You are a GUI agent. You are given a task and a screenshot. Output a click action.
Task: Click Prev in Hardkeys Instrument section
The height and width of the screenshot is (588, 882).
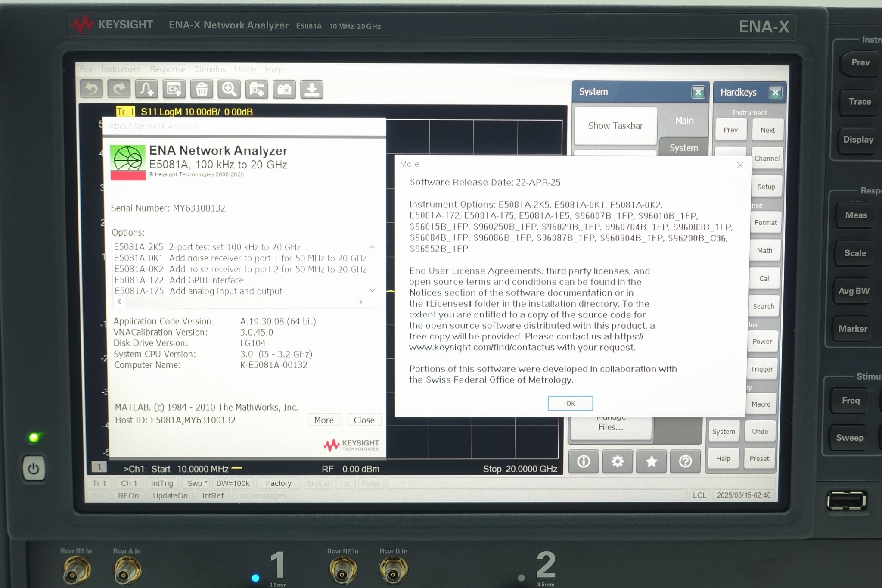(731, 130)
